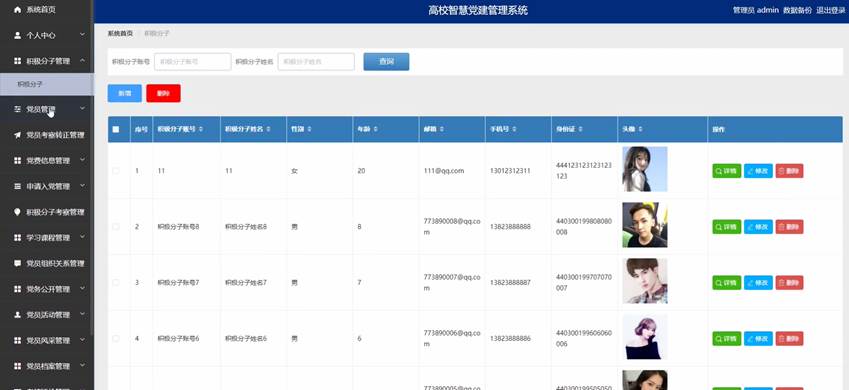Open 党员组织关系管理 menu label

[56, 264]
